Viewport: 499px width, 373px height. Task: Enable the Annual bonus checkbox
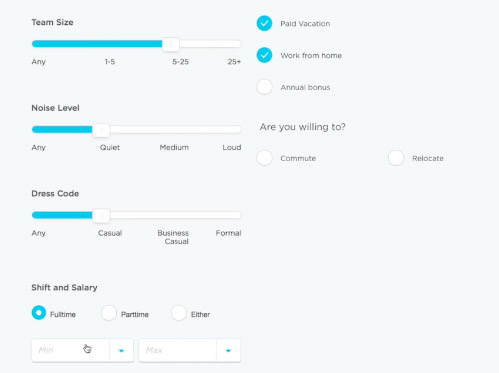click(x=264, y=87)
